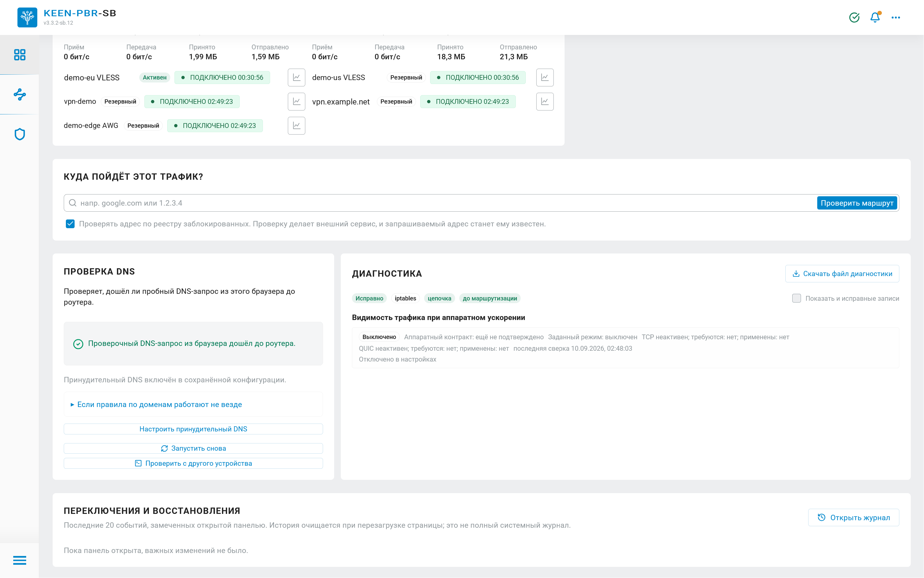The height and width of the screenshot is (578, 924).
Task: Click "Открыть журнал" button
Action: coord(854,517)
